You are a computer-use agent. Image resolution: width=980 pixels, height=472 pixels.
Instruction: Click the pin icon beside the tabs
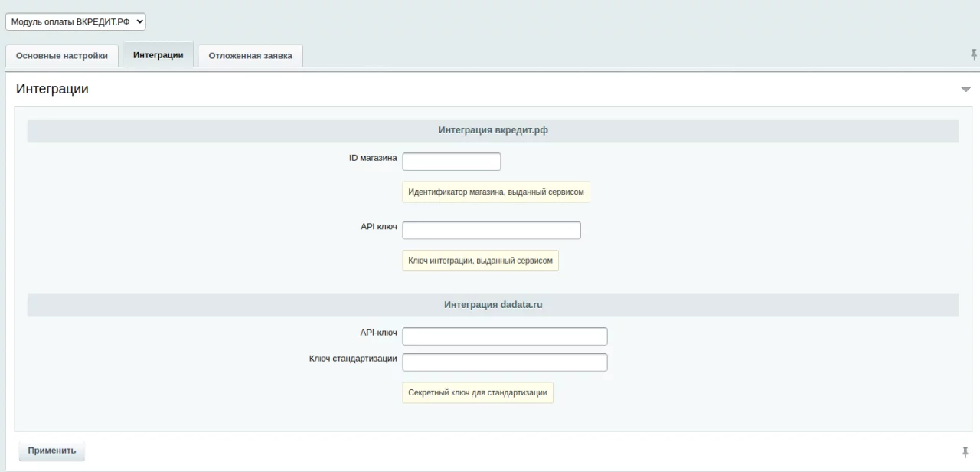click(x=974, y=54)
